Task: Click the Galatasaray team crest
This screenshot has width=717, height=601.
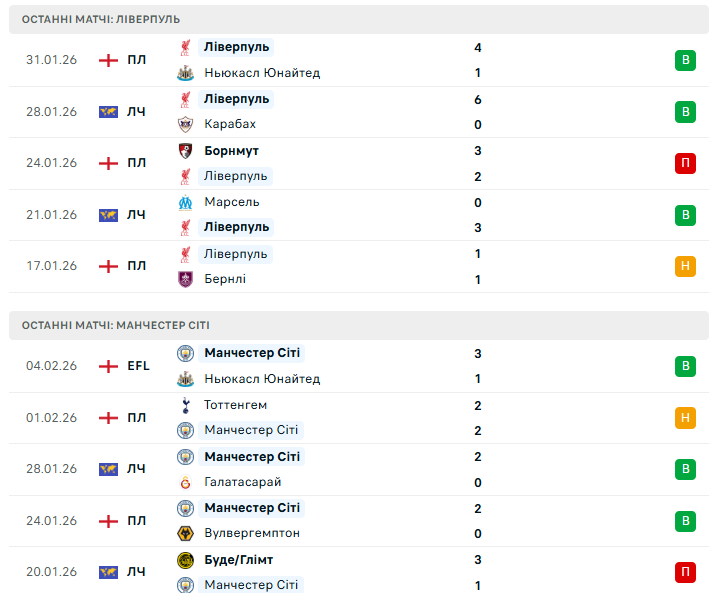Action: click(x=185, y=482)
